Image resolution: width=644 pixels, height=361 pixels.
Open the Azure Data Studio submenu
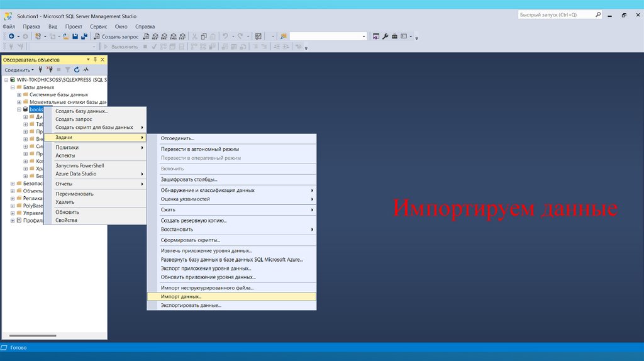coord(95,174)
